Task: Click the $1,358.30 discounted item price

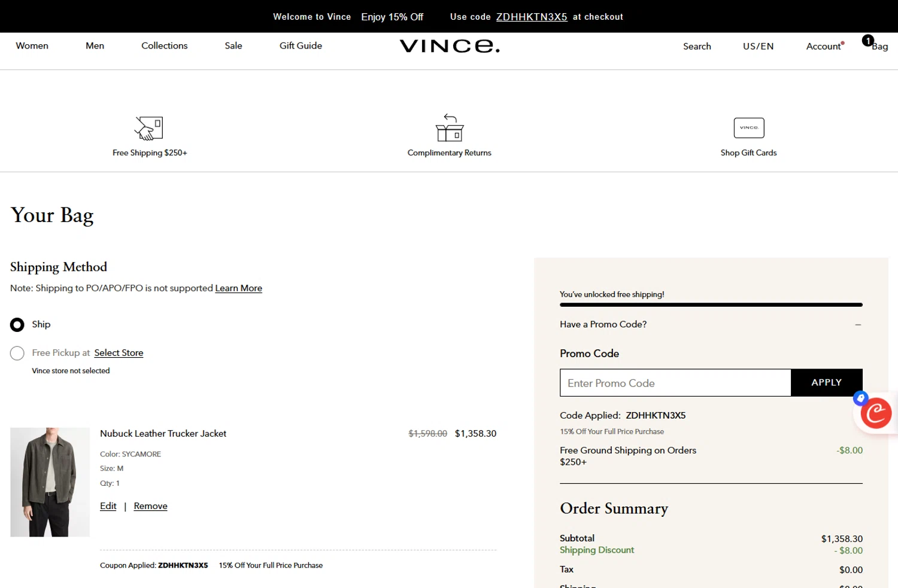Action: [x=475, y=434]
